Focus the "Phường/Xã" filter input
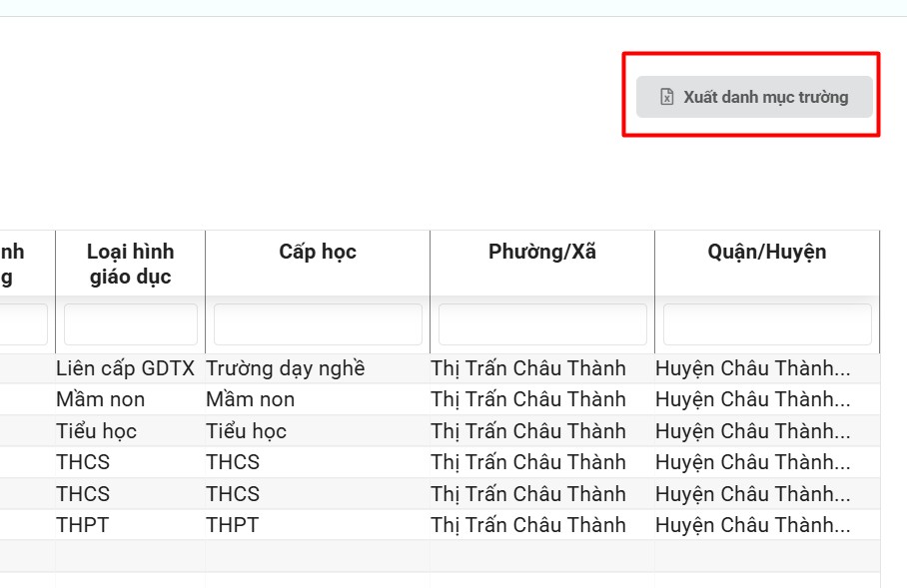The width and height of the screenshot is (907, 588). (x=542, y=324)
